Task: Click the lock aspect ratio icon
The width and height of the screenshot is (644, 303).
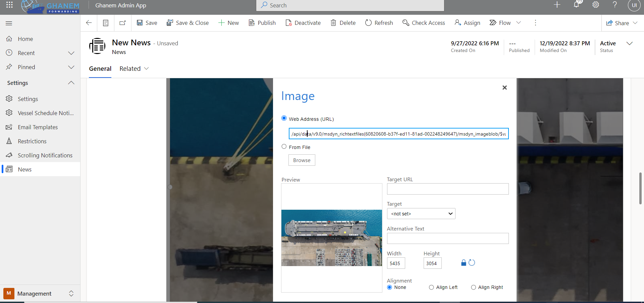Action: [464, 263]
